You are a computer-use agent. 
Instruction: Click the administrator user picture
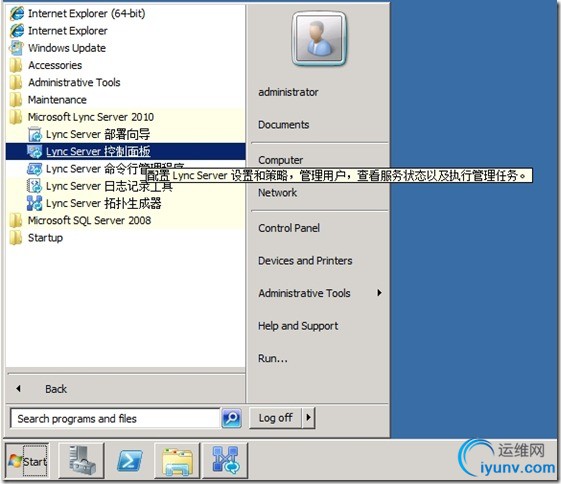pyautogui.click(x=319, y=39)
